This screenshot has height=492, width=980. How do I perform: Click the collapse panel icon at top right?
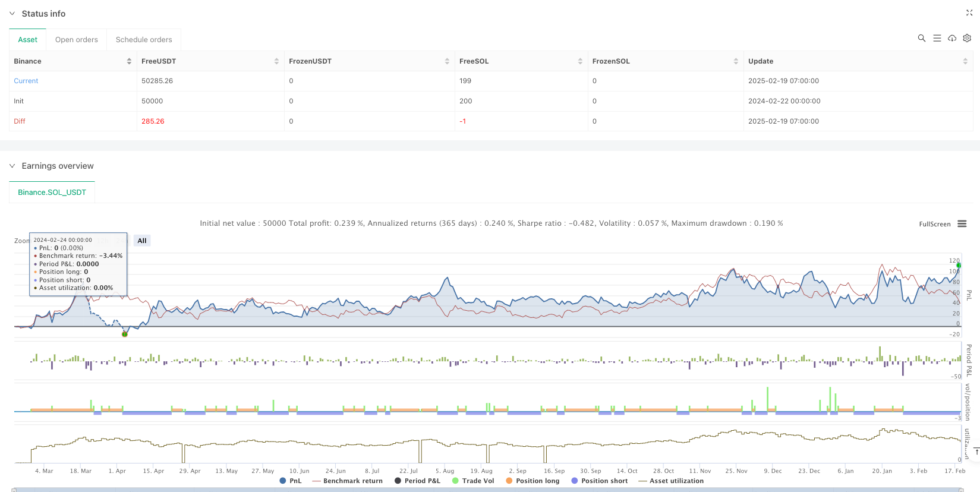(x=969, y=13)
